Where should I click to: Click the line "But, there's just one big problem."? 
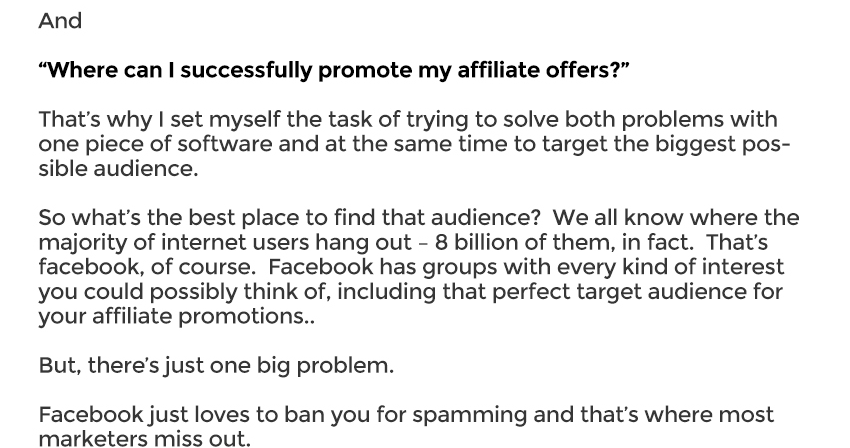(x=216, y=366)
